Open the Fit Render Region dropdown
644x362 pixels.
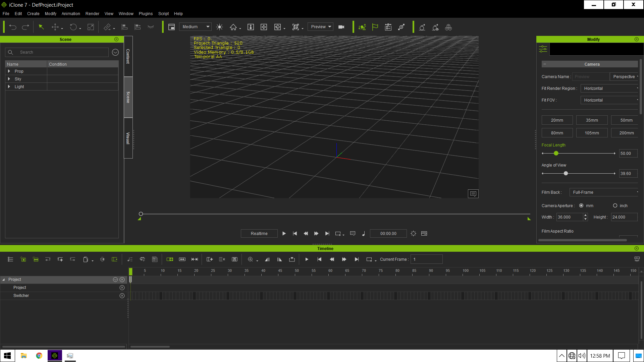609,88
